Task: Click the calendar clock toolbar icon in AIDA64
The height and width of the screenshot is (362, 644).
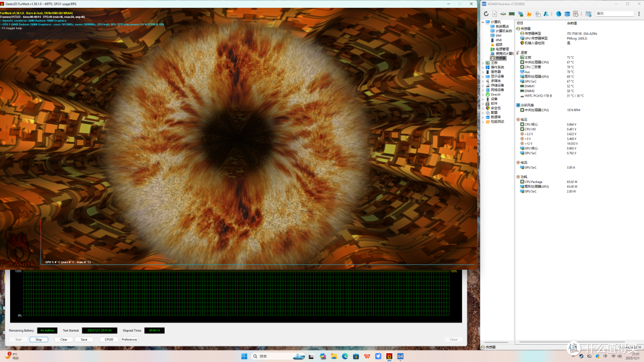Action: coord(576,14)
